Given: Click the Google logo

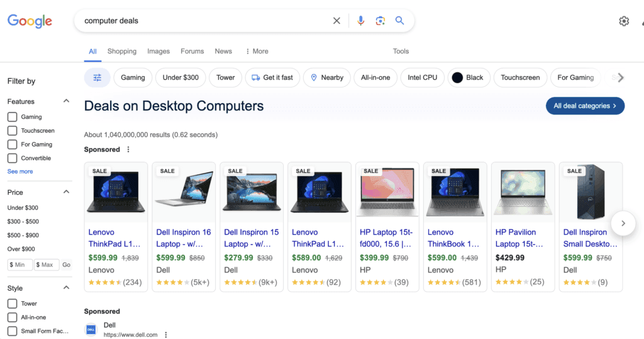Looking at the screenshot, I should 30,21.
